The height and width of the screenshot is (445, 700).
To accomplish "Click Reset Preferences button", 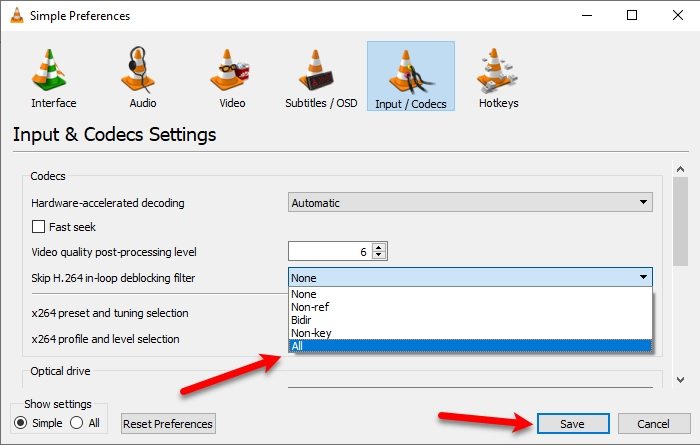I will point(168,424).
